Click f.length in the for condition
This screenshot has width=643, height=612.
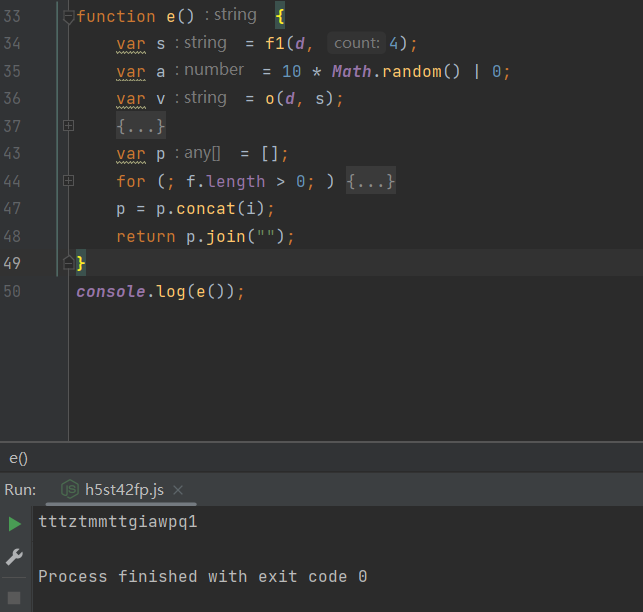(226, 181)
